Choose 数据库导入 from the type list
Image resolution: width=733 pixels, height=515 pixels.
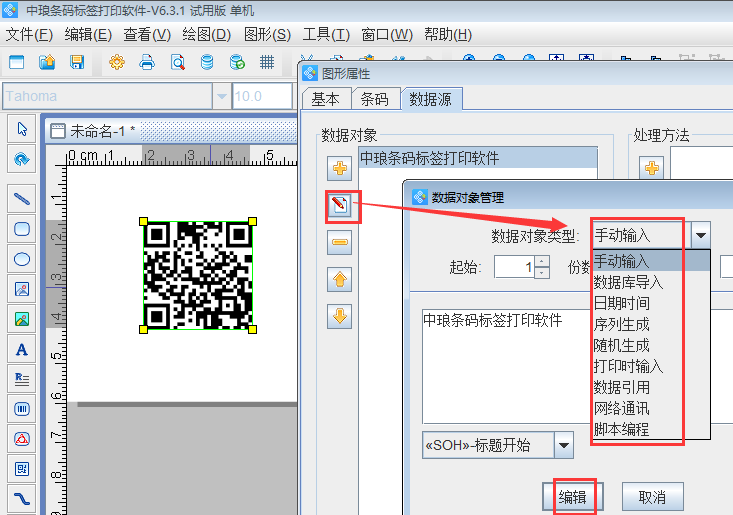(628, 282)
